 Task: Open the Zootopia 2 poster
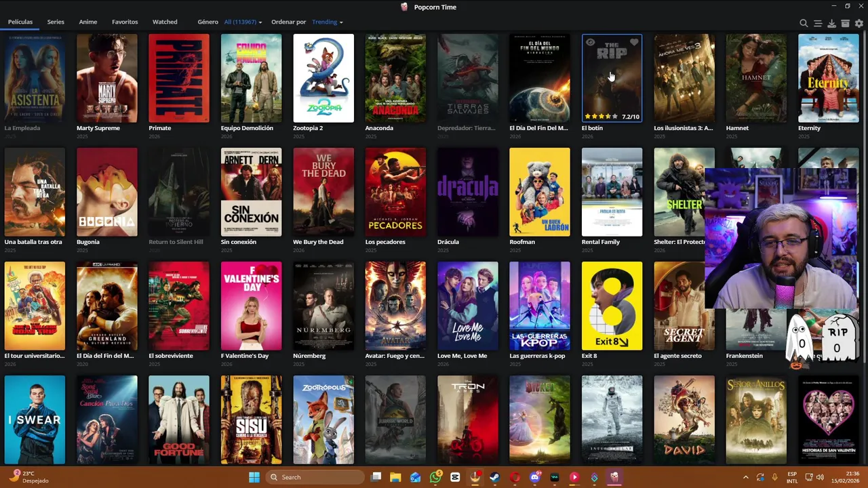323,78
